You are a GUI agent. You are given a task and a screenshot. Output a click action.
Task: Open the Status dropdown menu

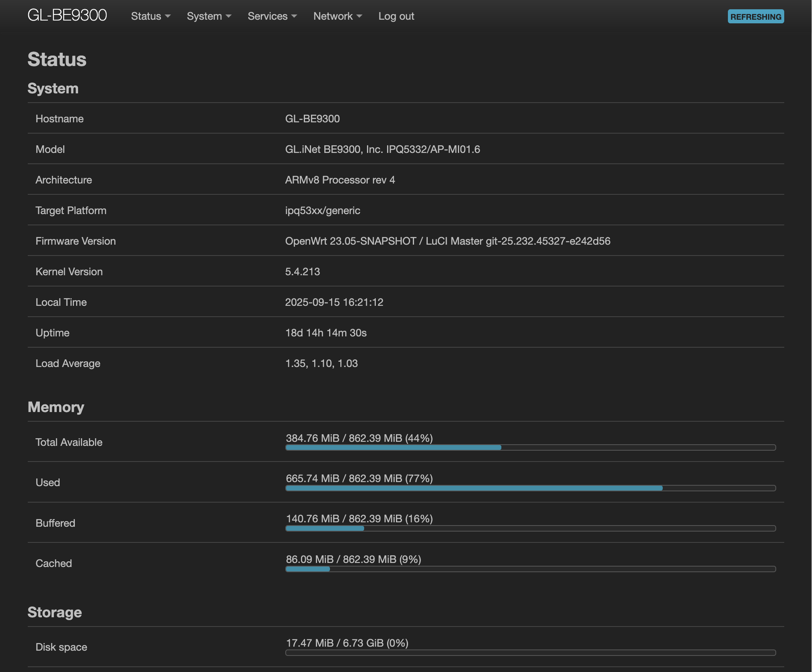(150, 16)
